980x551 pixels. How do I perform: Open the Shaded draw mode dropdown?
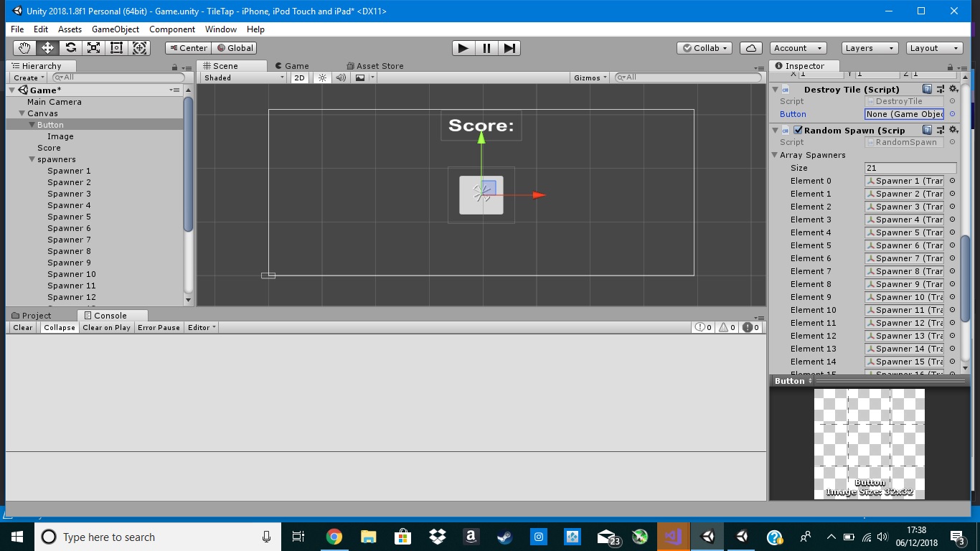point(242,77)
